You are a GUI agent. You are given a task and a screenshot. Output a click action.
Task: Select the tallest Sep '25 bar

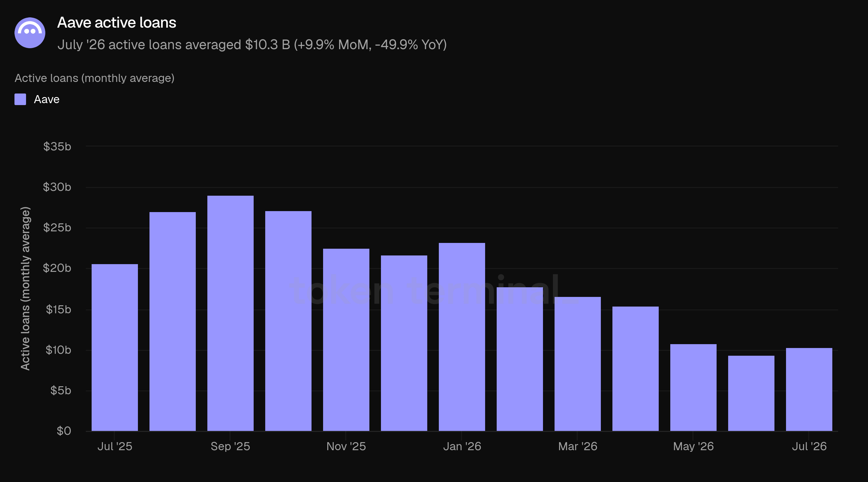pyautogui.click(x=231, y=313)
